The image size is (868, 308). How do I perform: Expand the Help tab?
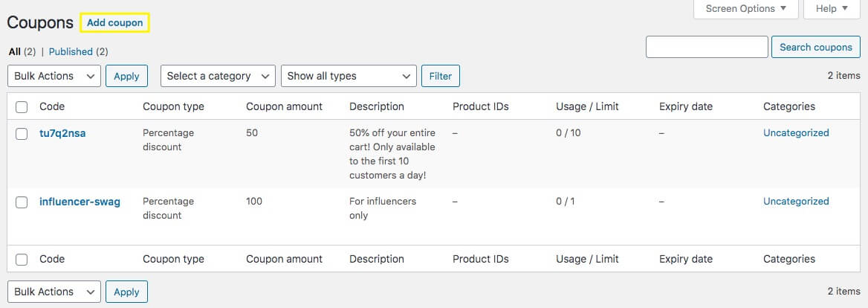point(831,9)
